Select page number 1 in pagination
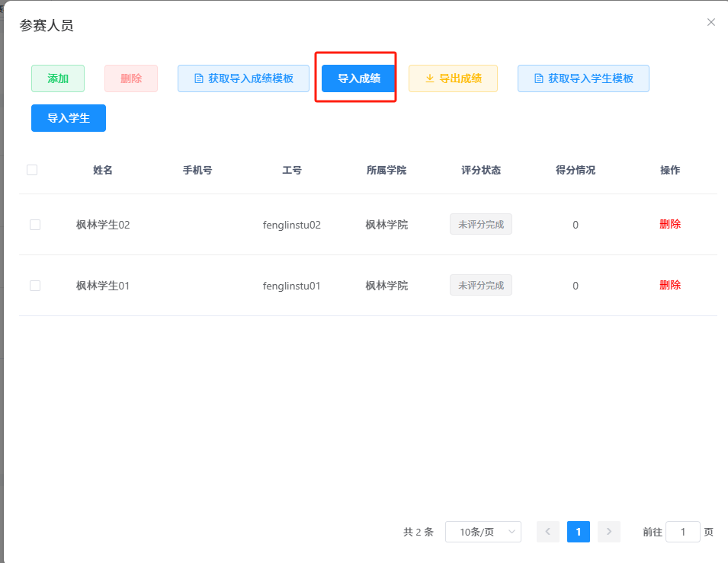This screenshot has width=728, height=563. [x=578, y=532]
